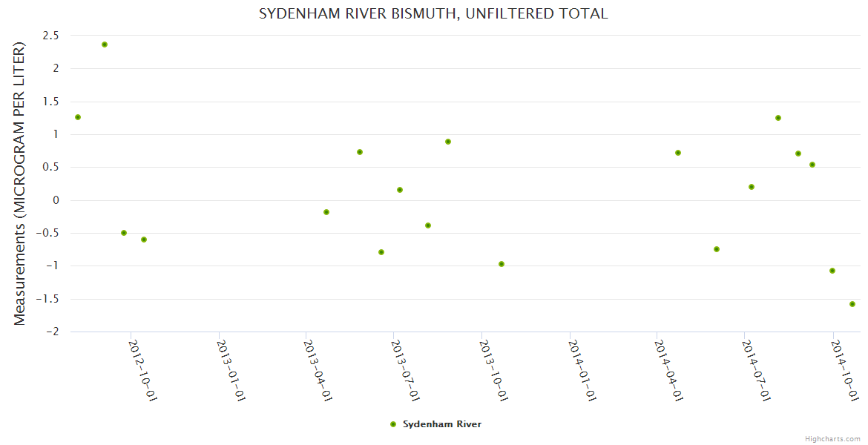
Task: Select the first 2013 point near -0.2
Action: click(x=326, y=212)
